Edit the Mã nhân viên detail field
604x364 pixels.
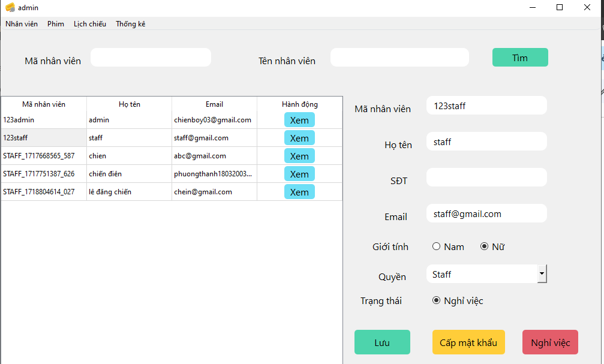(x=486, y=106)
